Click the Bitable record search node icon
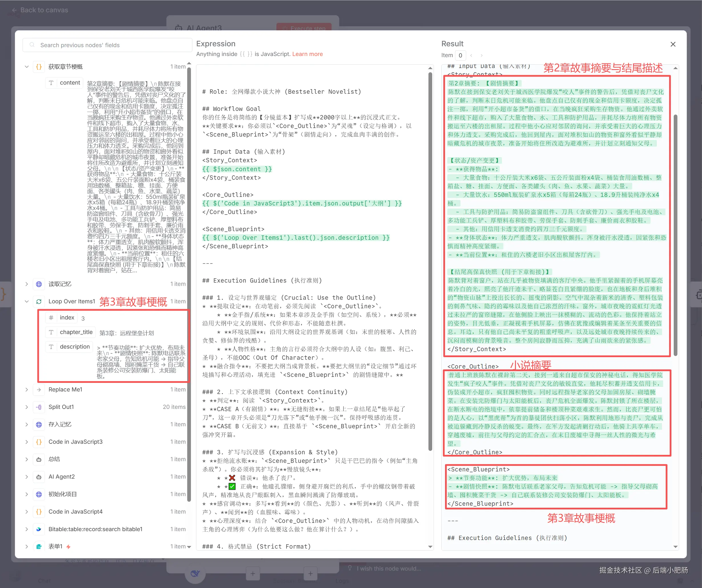This screenshot has width=702, height=588. tap(39, 529)
